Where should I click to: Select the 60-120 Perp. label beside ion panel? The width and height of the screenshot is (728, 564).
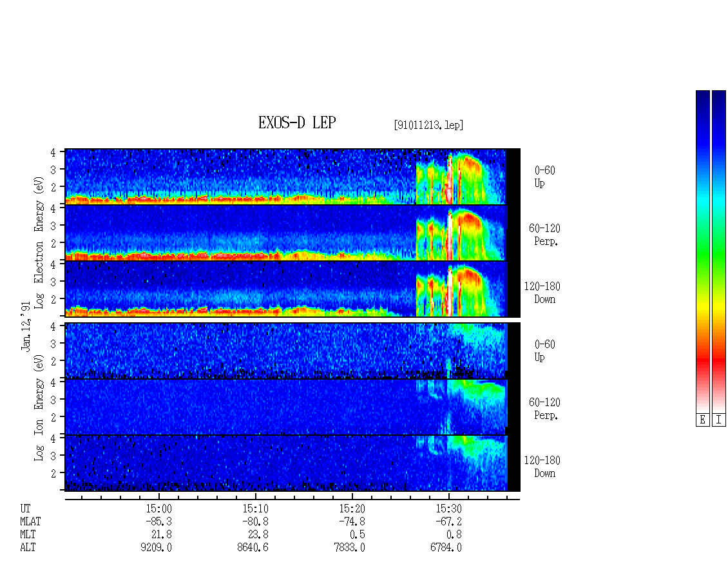tap(544, 409)
